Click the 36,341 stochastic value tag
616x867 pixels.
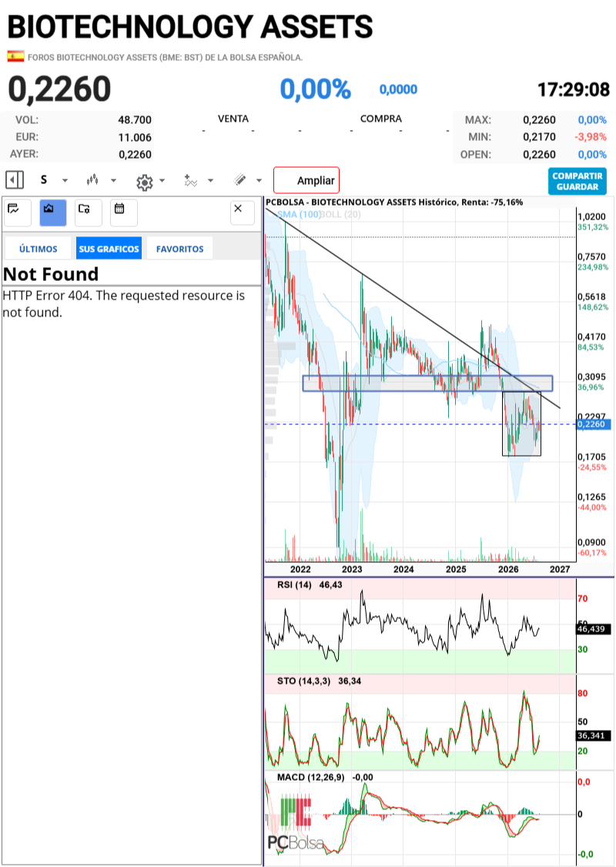594,735
